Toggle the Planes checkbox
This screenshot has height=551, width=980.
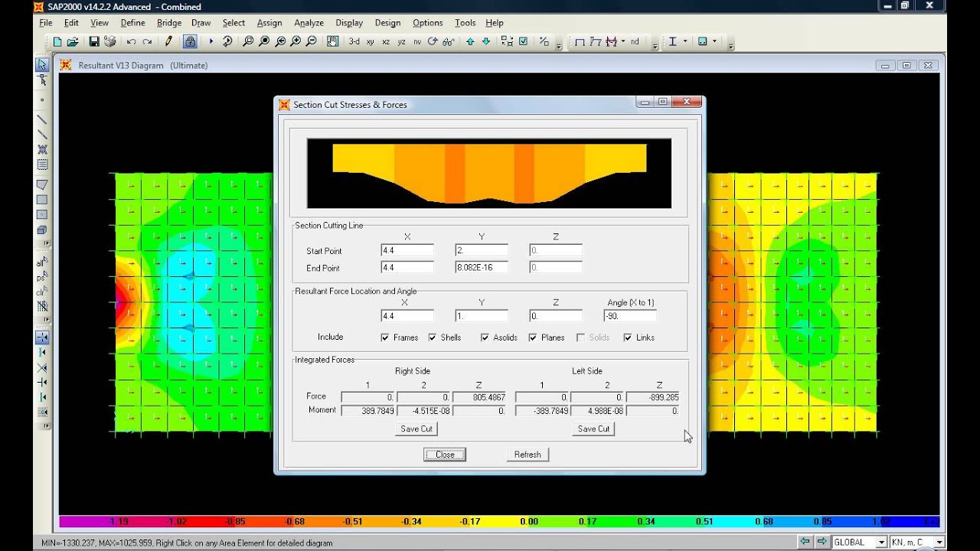(533, 337)
